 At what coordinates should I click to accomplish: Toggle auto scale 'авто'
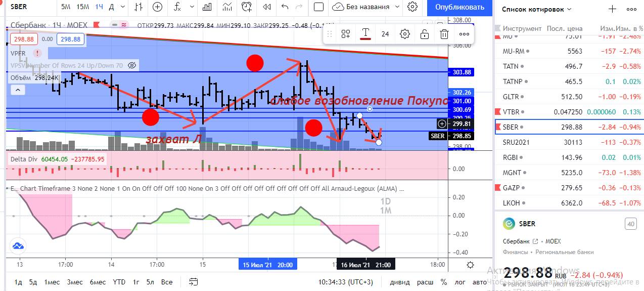(x=479, y=282)
